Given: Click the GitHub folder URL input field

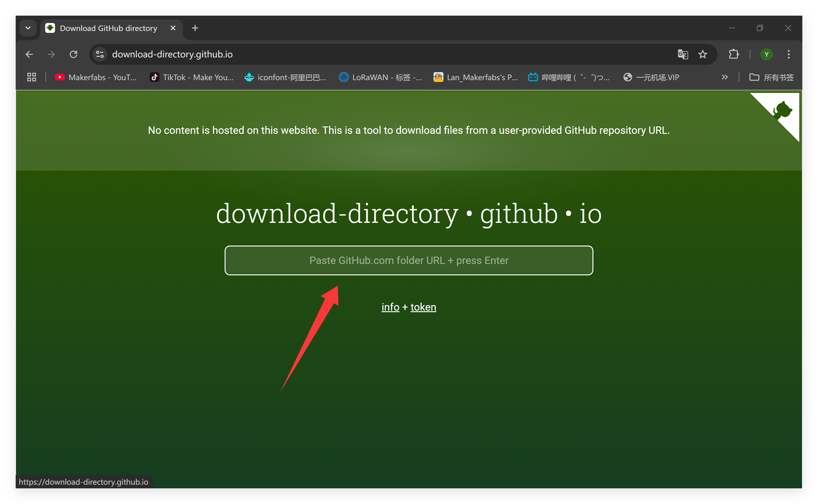Looking at the screenshot, I should 409,260.
